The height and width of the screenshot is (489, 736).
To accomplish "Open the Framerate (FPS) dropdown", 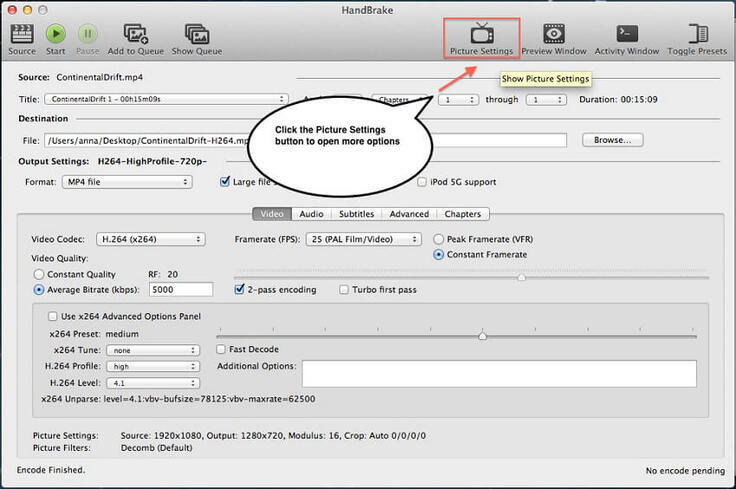I will 363,239.
